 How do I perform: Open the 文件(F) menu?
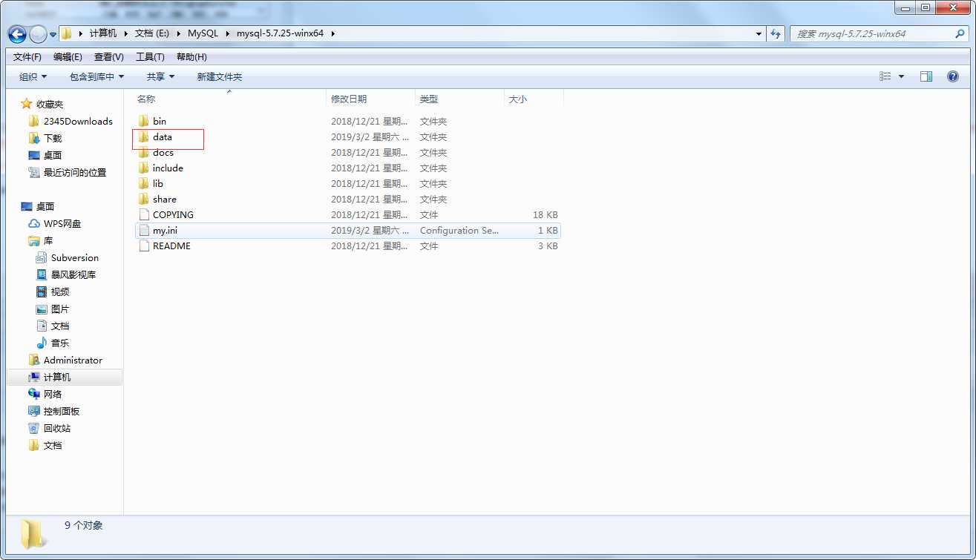click(x=27, y=56)
